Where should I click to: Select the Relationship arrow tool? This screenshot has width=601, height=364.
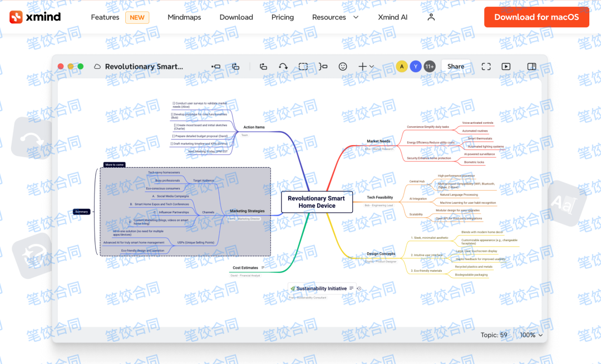(283, 67)
